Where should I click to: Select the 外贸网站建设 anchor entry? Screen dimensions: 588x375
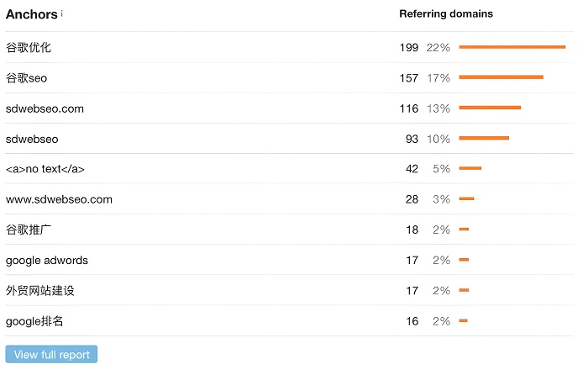point(40,291)
